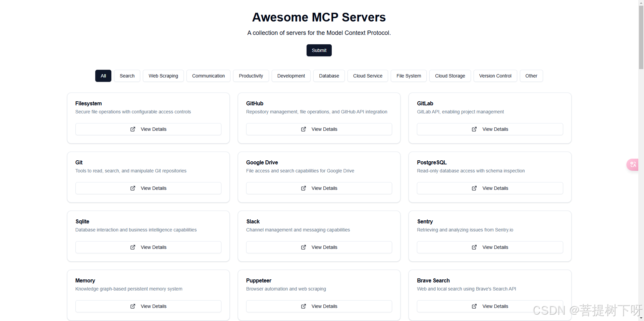This screenshot has height=321, width=644.
Task: Click the GitLab card title
Action: point(425,103)
